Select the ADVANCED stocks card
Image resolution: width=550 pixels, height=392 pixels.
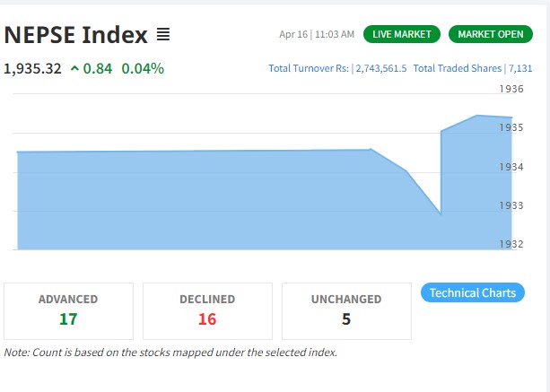[x=68, y=310]
